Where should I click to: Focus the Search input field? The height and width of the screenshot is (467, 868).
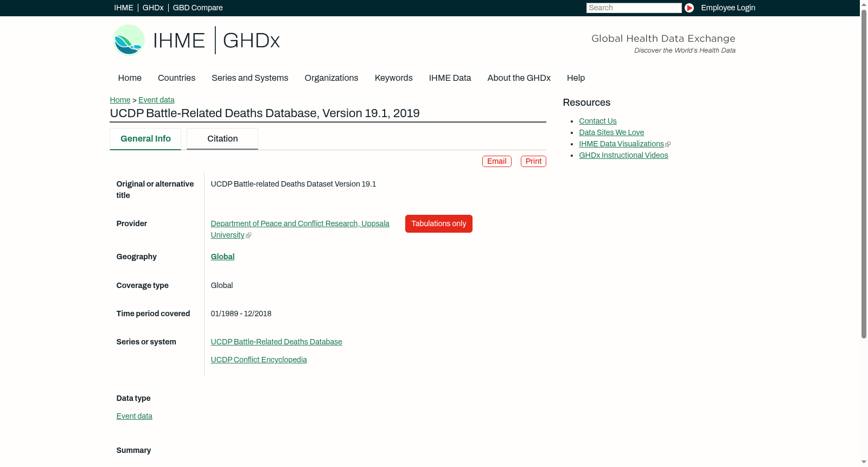point(634,8)
